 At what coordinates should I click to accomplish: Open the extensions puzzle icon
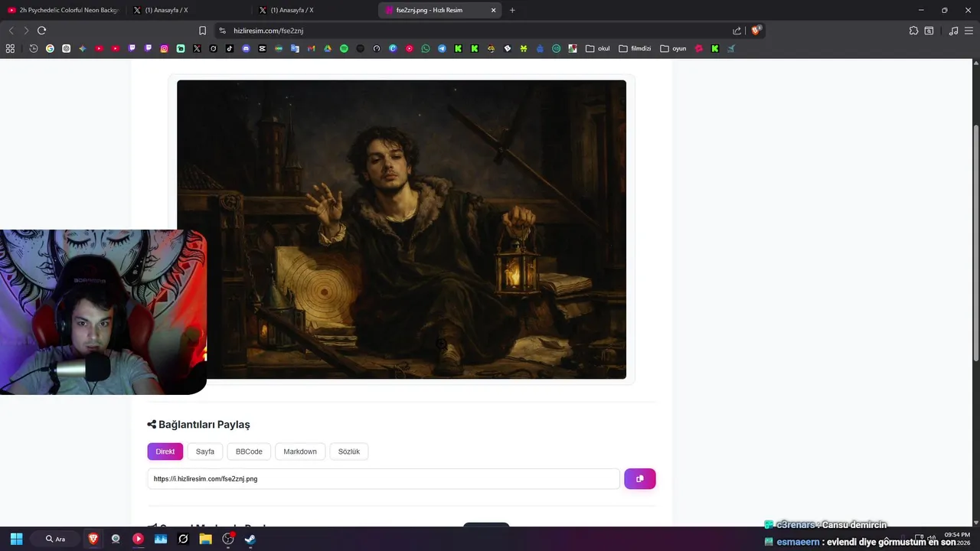(913, 31)
